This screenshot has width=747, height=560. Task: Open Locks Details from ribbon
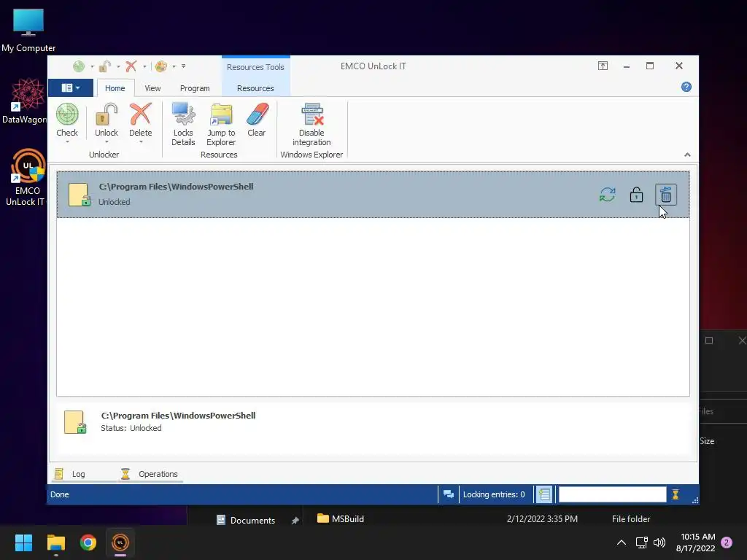tap(183, 124)
